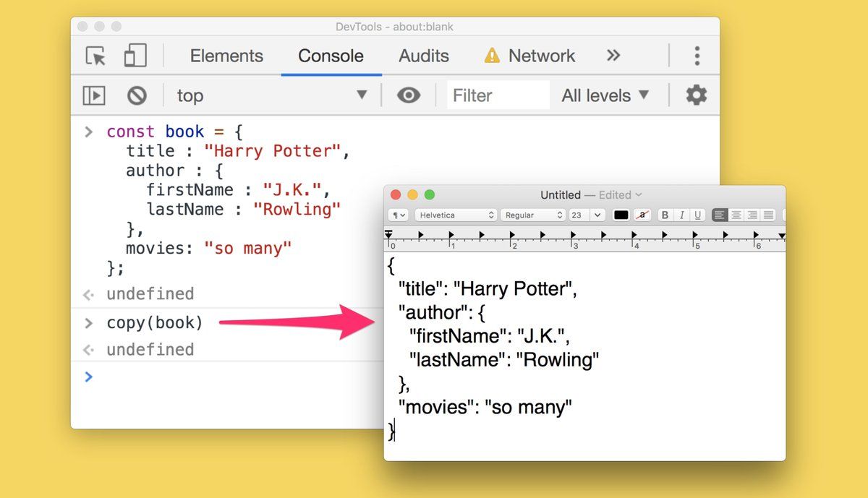868x498 pixels.
Task: Switch to the Elements tab
Action: click(226, 56)
